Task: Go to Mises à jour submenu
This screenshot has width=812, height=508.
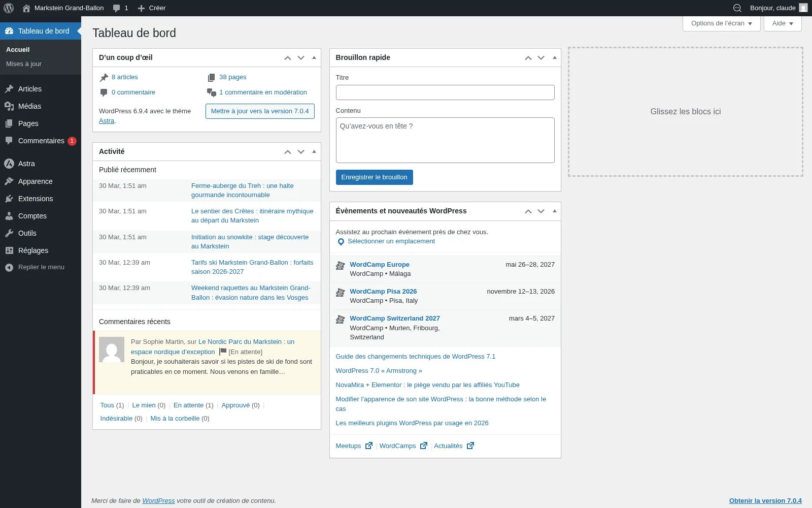Action: pyautogui.click(x=24, y=64)
